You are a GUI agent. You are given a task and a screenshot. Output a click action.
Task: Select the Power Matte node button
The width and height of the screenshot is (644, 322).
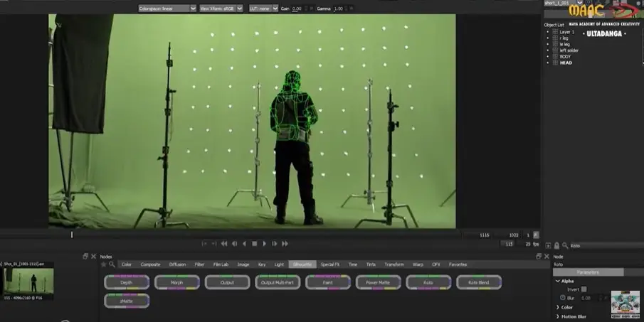[x=378, y=282]
